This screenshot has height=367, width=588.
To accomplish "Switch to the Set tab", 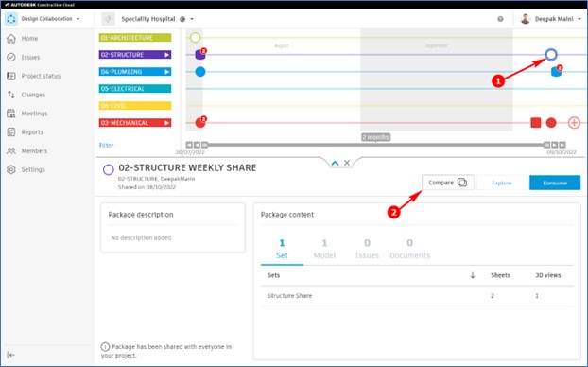I will 282,249.
